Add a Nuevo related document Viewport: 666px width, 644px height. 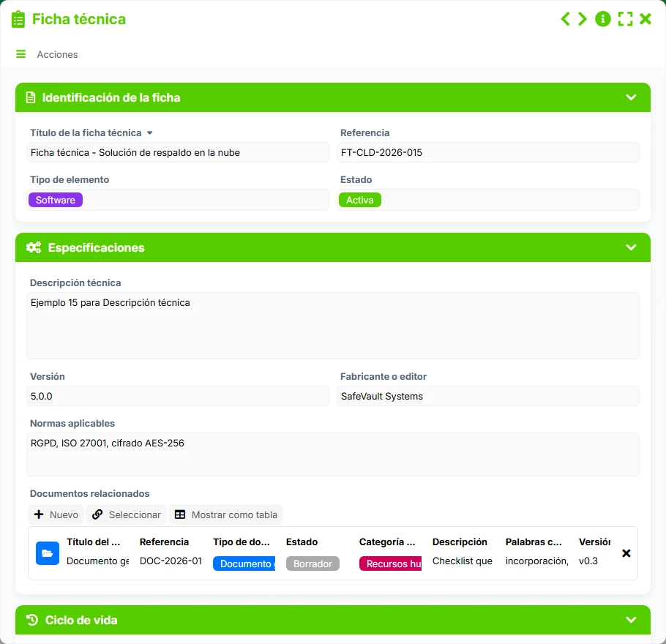coord(56,514)
